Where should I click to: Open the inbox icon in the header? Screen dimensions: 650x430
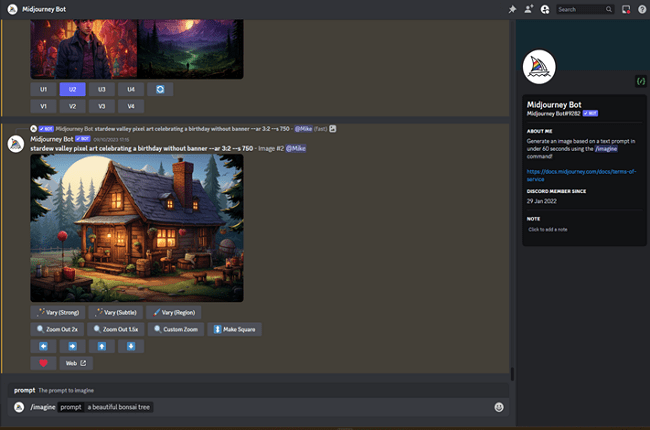pos(626,9)
